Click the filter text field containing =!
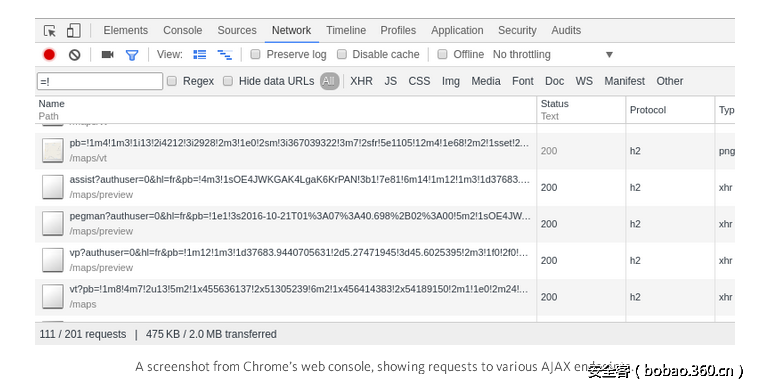 [100, 81]
